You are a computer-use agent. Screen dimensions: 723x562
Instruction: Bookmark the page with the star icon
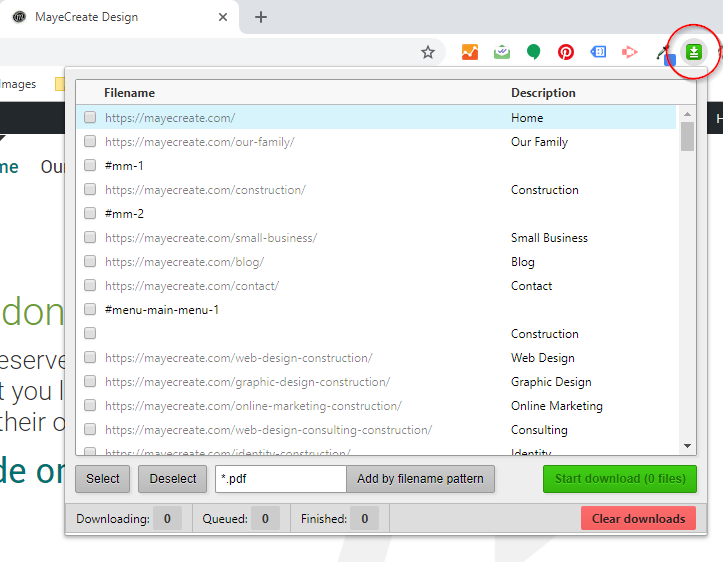[x=428, y=52]
